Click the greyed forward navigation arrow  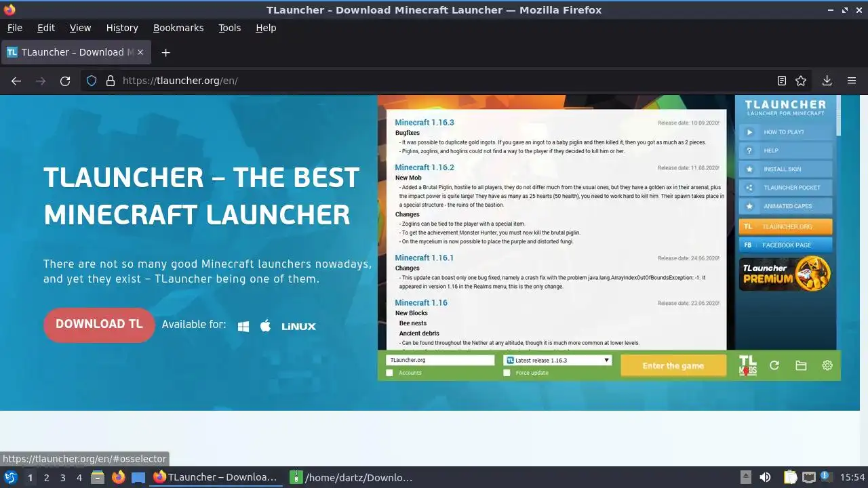pos(41,81)
